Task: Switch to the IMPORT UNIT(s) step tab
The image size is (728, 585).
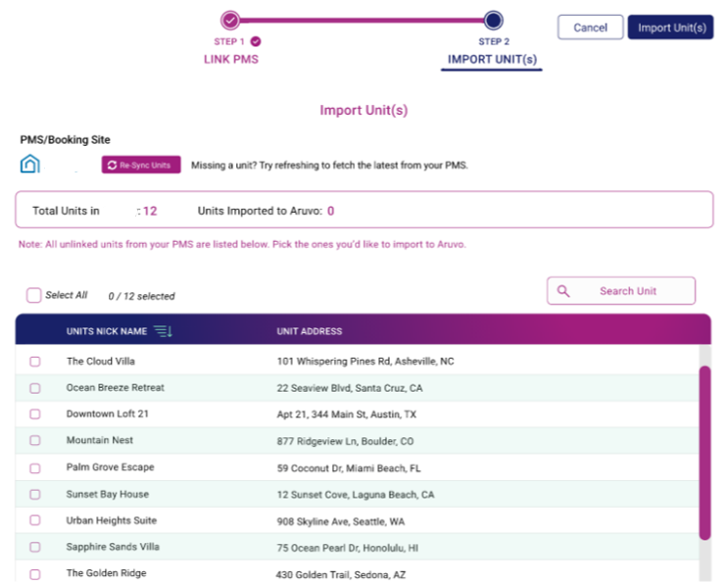Action: tap(492, 60)
